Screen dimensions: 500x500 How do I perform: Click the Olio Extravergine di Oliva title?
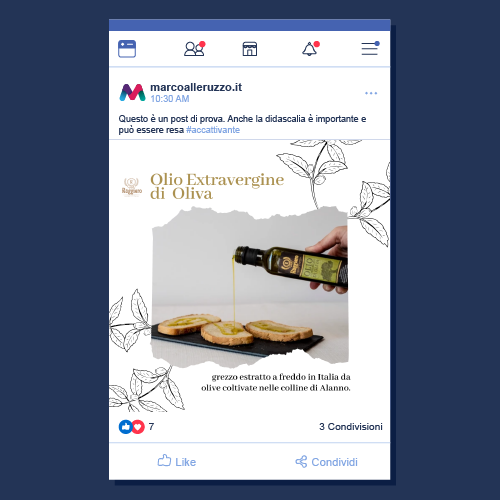(x=217, y=186)
